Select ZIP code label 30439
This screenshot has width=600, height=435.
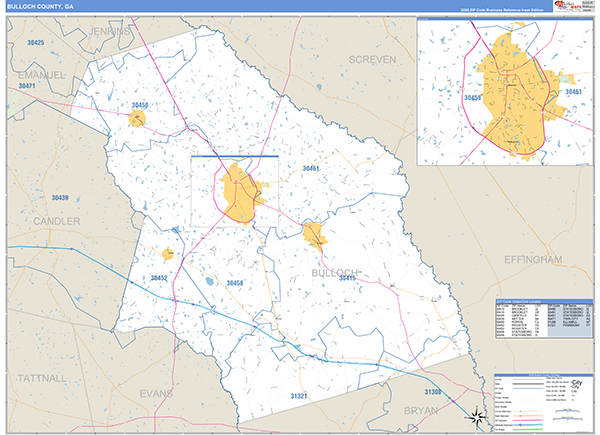60,198
